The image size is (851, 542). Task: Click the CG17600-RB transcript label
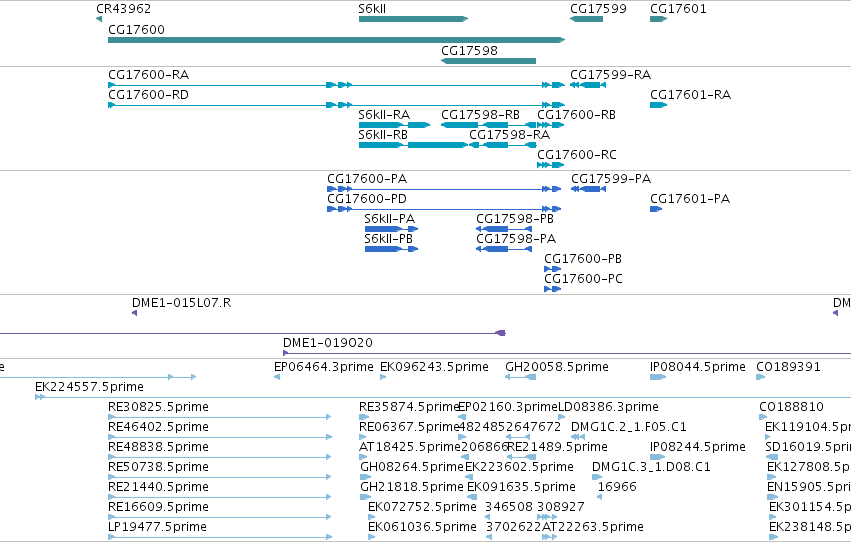point(576,115)
